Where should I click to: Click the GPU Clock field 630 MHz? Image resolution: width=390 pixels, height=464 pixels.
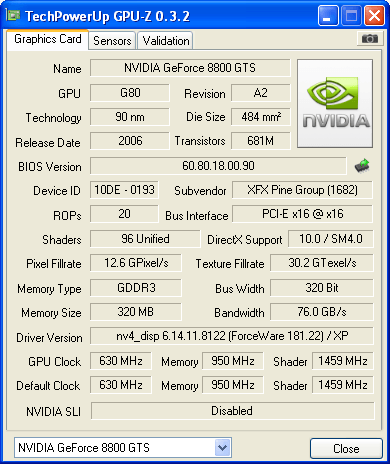coord(121,361)
